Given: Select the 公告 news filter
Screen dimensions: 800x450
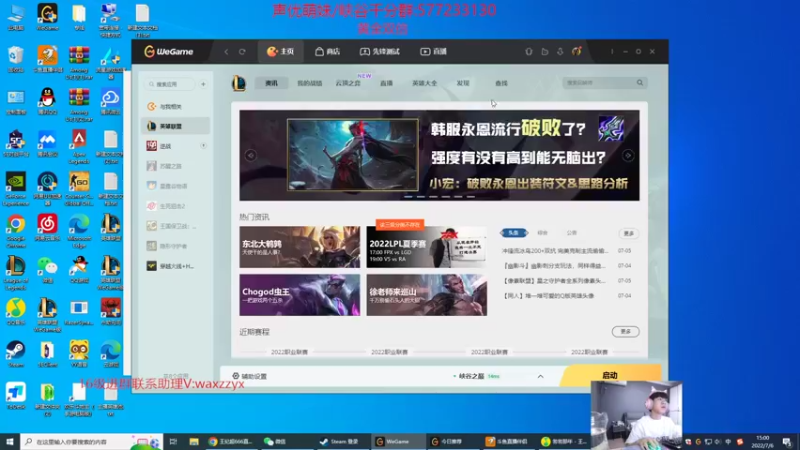Looking at the screenshot, I should coord(571,233).
